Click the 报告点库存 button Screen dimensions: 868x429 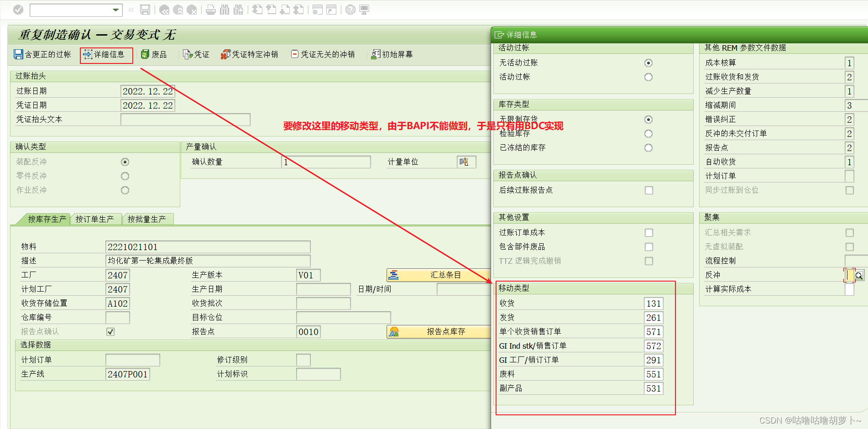click(439, 332)
